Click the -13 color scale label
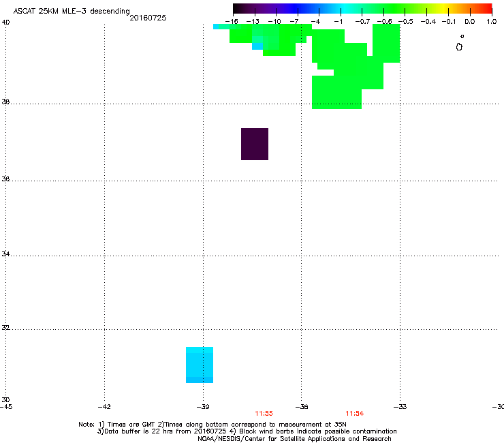This screenshot has width=504, height=443. (253, 22)
